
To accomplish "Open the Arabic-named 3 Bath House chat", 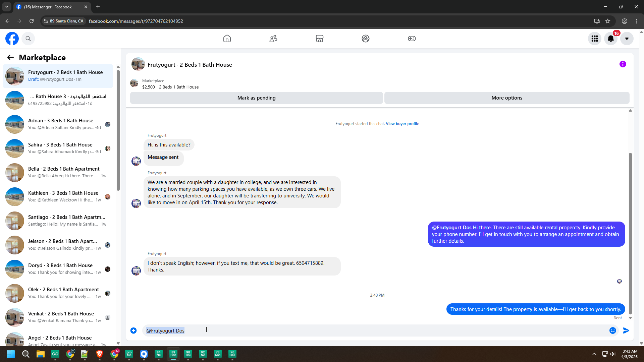I will [x=58, y=100].
